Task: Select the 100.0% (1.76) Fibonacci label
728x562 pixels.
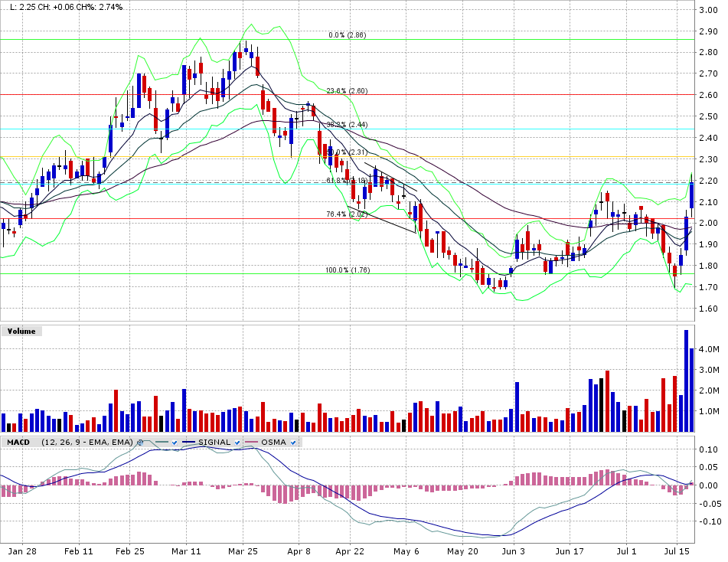Action: pyautogui.click(x=347, y=270)
